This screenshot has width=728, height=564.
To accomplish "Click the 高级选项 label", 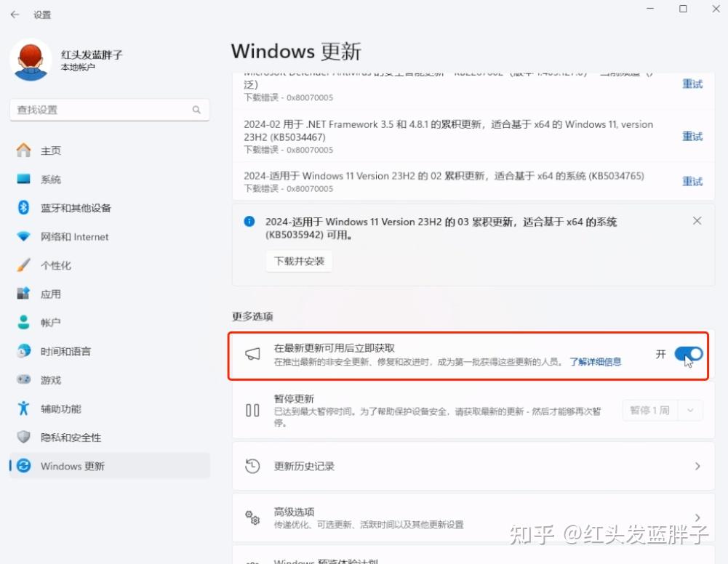I will click(x=294, y=512).
